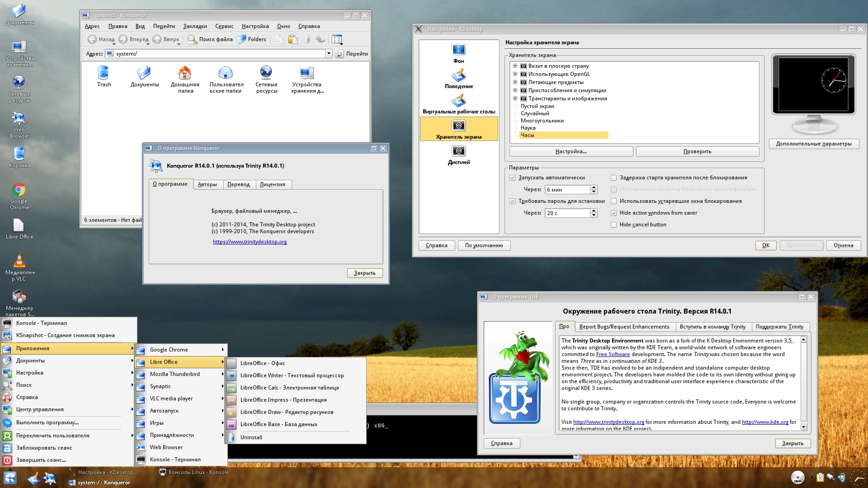Select Дисплей section in KDesktop sidebar
The height and width of the screenshot is (488, 868).
[458, 155]
